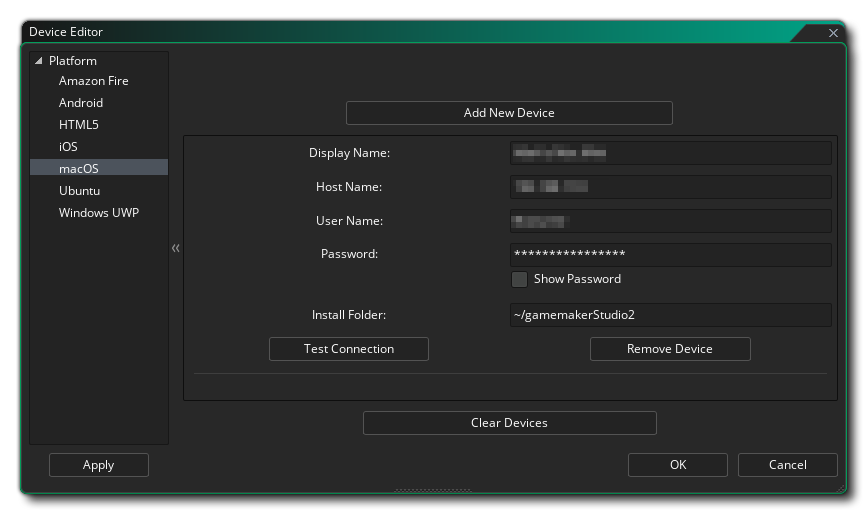This screenshot has width=867, height=514.
Task: Select Android in platform list
Action: (81, 103)
